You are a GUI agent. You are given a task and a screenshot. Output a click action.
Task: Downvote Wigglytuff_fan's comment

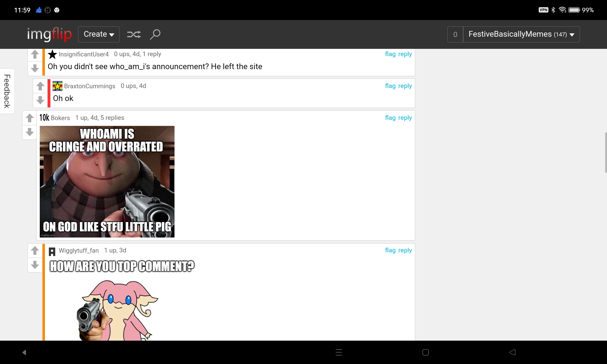(x=35, y=265)
